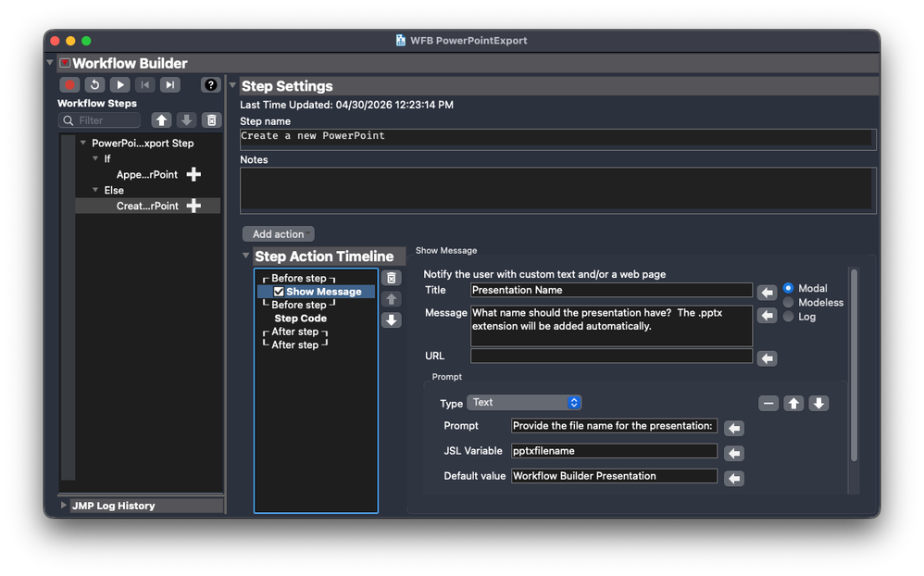Click arrow button beside Default value field
This screenshot has width=924, height=576.
click(734, 478)
